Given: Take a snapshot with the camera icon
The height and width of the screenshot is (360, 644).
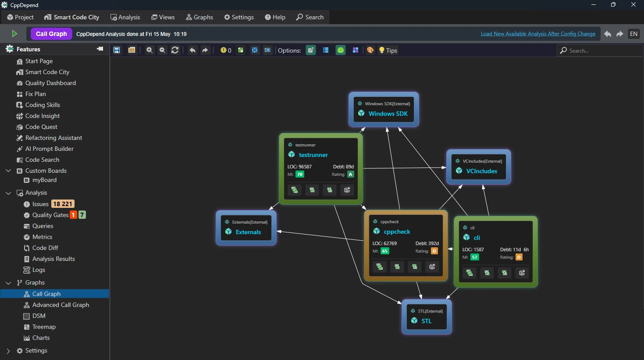Looking at the screenshot, I should click(x=267, y=50).
